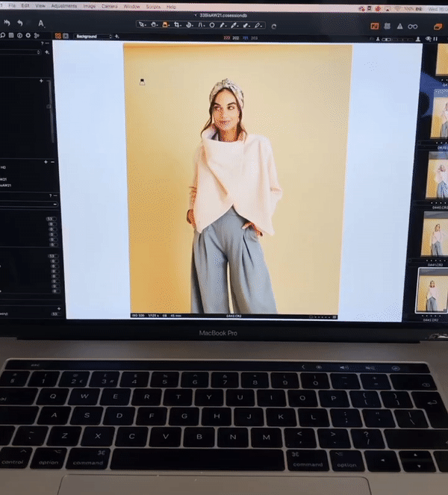
Task: Select the Pan hand cursor tool
Action: coord(154,25)
